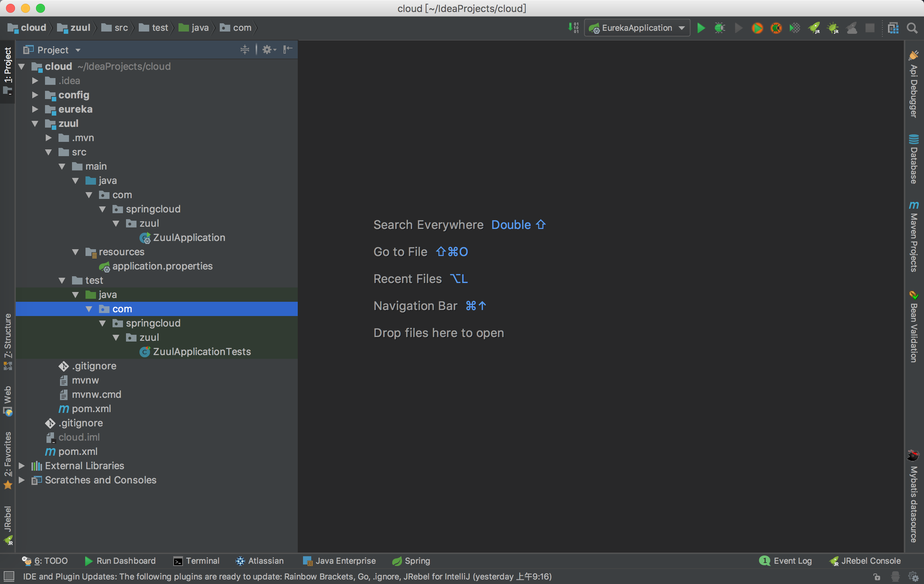Click the green Run button

700,28
